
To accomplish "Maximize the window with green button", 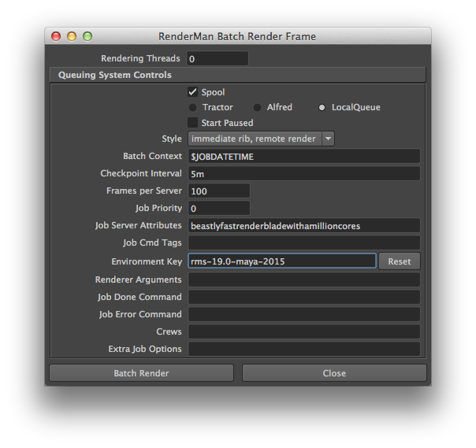I will (x=87, y=36).
